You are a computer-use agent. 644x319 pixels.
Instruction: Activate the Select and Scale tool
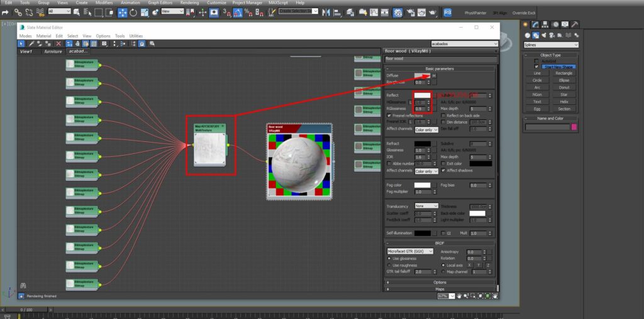pyautogui.click(x=144, y=13)
